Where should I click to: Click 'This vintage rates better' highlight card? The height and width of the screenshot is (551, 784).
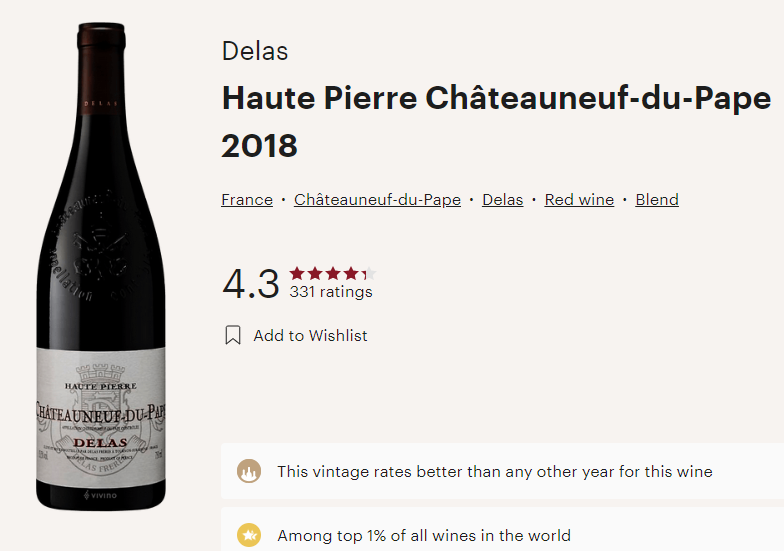pyautogui.click(x=502, y=471)
